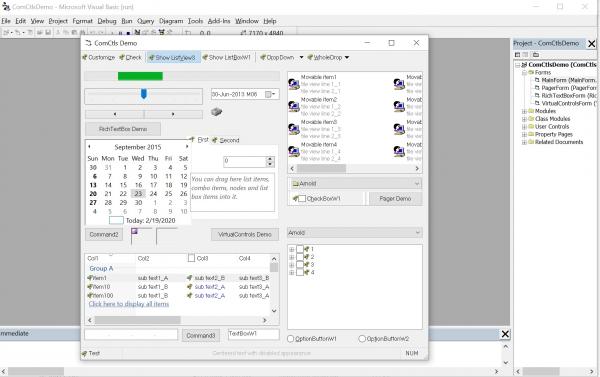Image resolution: width=600 pixels, height=377 pixels.
Task: Click the Second tab
Action: pyautogui.click(x=225, y=140)
